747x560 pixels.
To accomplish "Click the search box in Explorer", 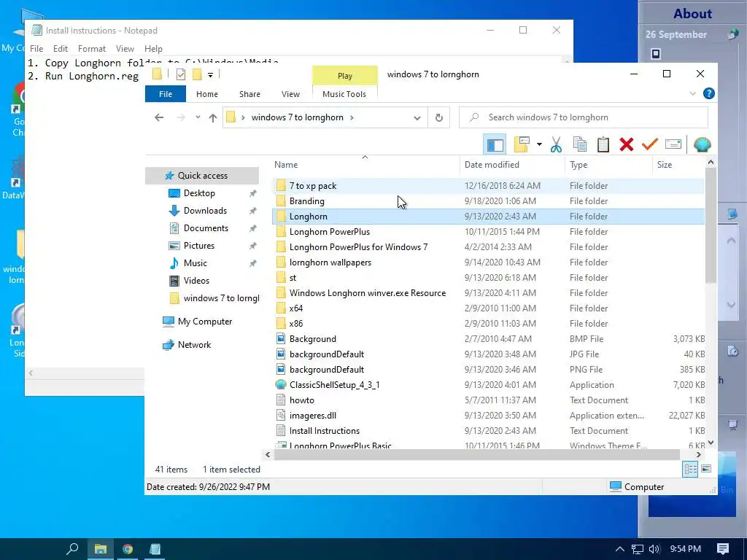I will [584, 117].
